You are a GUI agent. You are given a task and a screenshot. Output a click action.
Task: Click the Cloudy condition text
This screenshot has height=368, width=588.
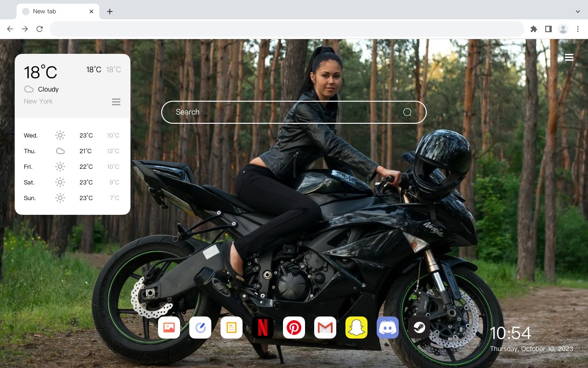click(x=48, y=89)
